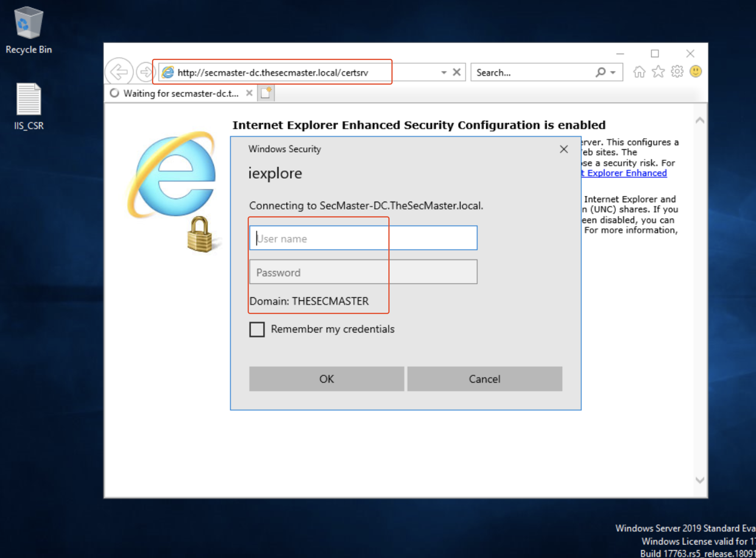
Task: Click 'Domain: THESECMASTER' text
Action: pos(309,301)
